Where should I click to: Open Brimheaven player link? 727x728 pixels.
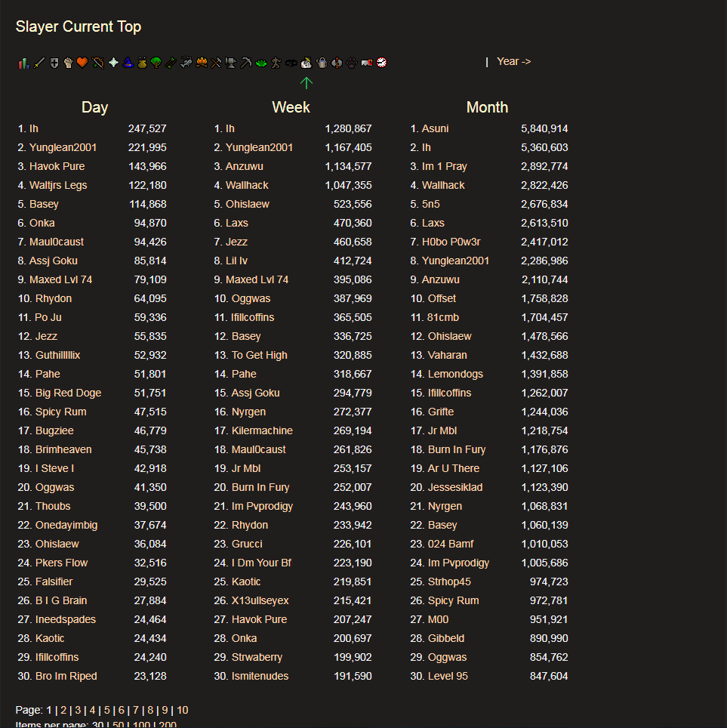pos(63,449)
